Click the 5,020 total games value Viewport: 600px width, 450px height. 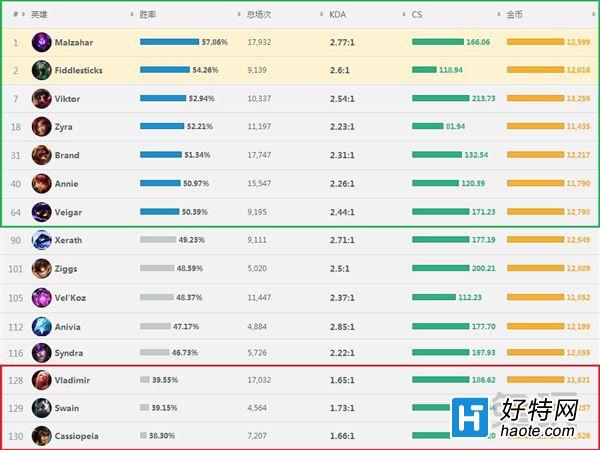(x=257, y=268)
